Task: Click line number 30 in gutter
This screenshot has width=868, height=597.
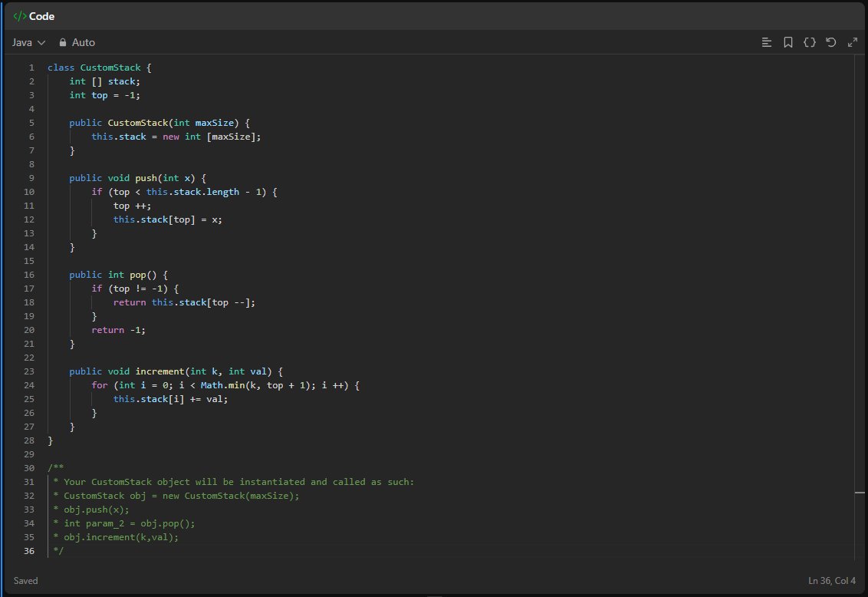Action: (29, 468)
